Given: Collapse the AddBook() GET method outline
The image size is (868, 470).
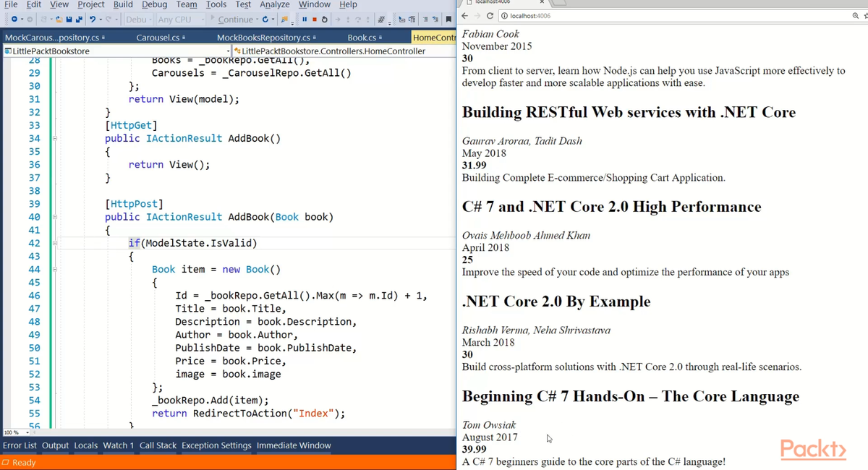Looking at the screenshot, I should pos(54,138).
